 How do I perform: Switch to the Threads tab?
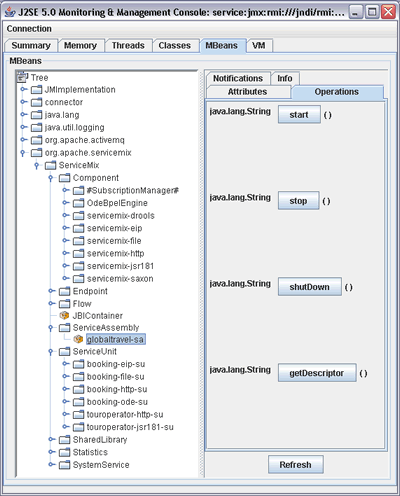coord(128,45)
